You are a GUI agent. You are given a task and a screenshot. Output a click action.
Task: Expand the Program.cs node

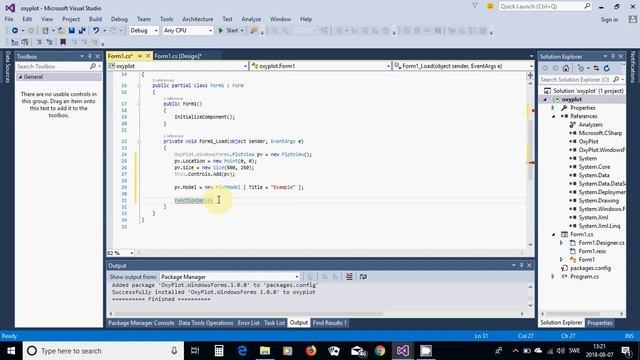(x=553, y=277)
